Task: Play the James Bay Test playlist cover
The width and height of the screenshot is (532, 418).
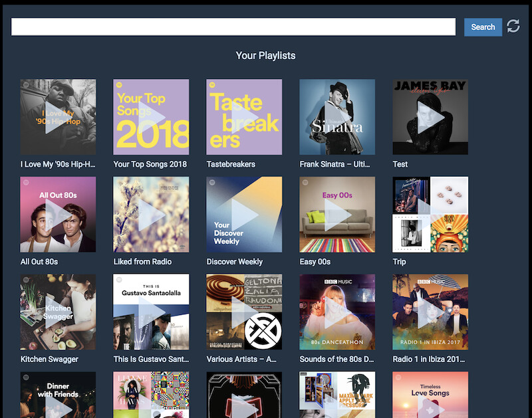Action: click(430, 117)
